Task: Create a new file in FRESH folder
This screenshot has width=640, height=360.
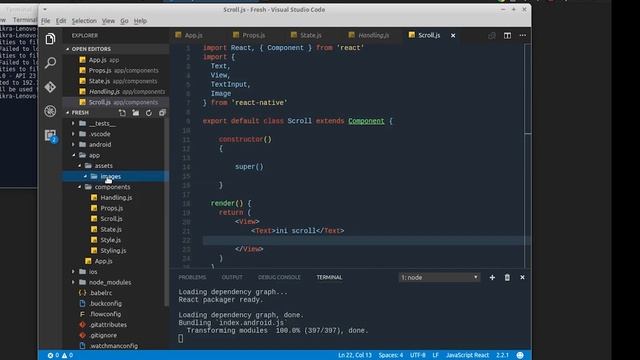Action: tap(122, 113)
